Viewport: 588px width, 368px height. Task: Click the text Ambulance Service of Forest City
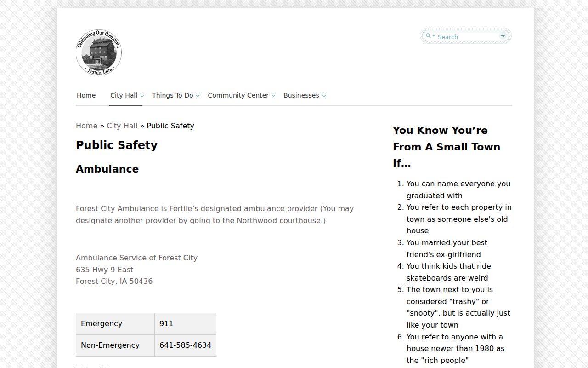pyautogui.click(x=137, y=258)
